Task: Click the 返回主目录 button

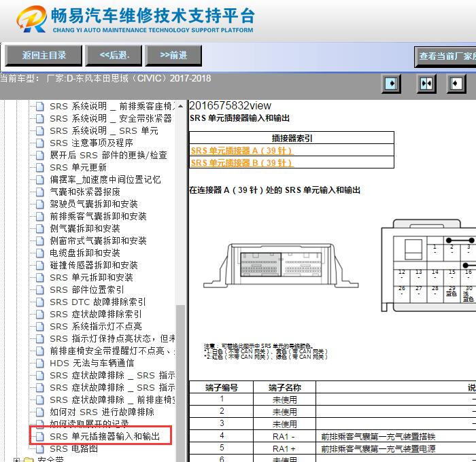Action: pos(44,56)
